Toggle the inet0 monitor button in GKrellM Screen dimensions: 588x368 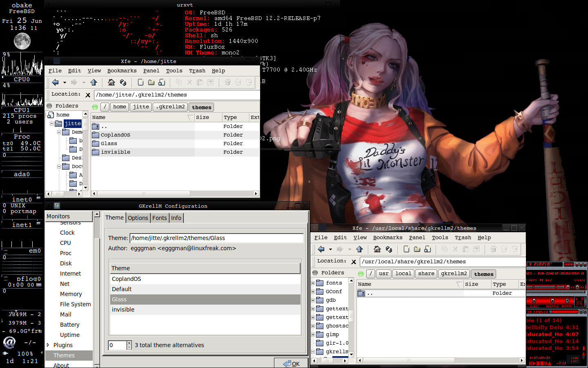pyautogui.click(x=39, y=198)
